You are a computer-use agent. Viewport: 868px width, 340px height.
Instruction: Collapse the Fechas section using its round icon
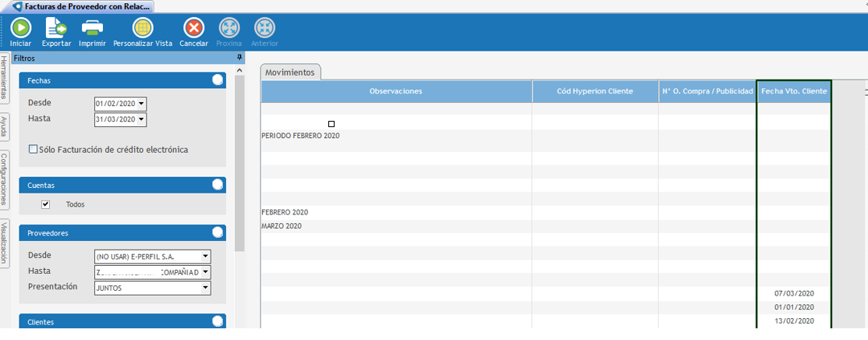point(218,80)
